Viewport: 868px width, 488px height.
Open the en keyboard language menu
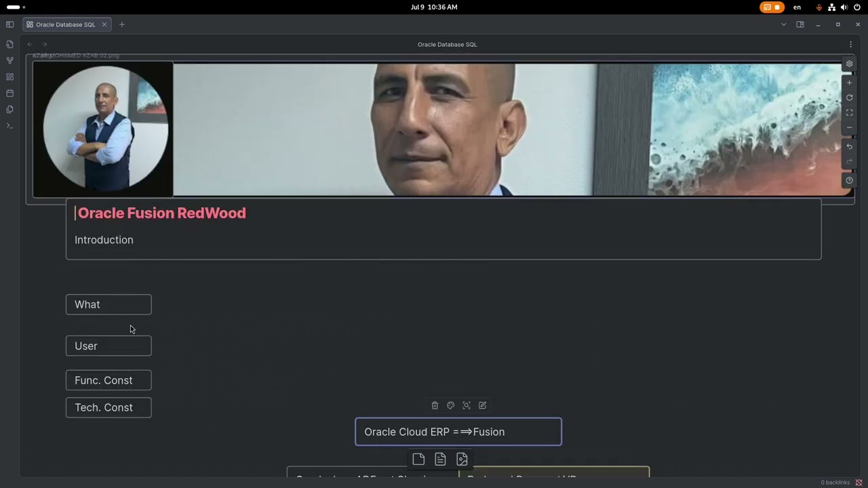point(797,7)
